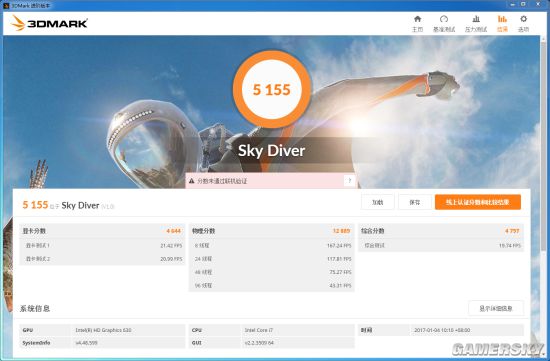
Task: Click the 5 155 score circle
Action: 272,89
